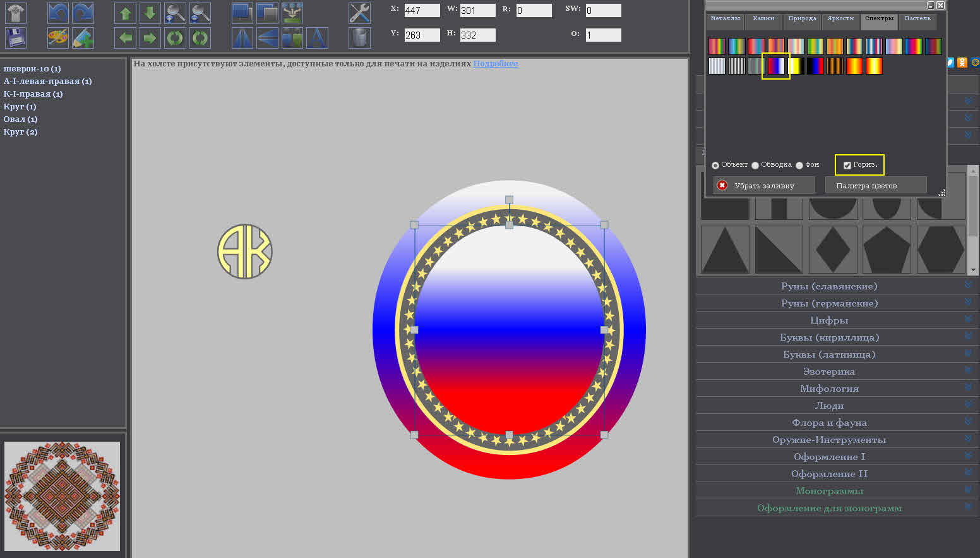Undo the last action
The height and width of the screenshot is (558, 980).
(x=58, y=13)
